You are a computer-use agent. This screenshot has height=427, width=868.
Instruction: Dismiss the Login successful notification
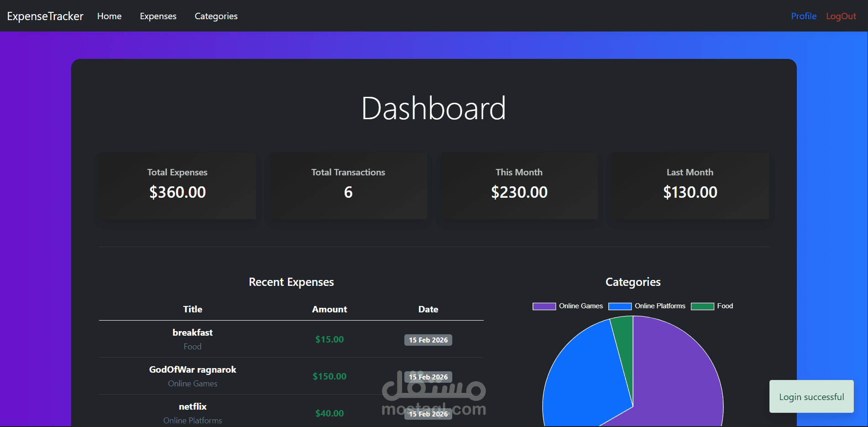tap(811, 396)
